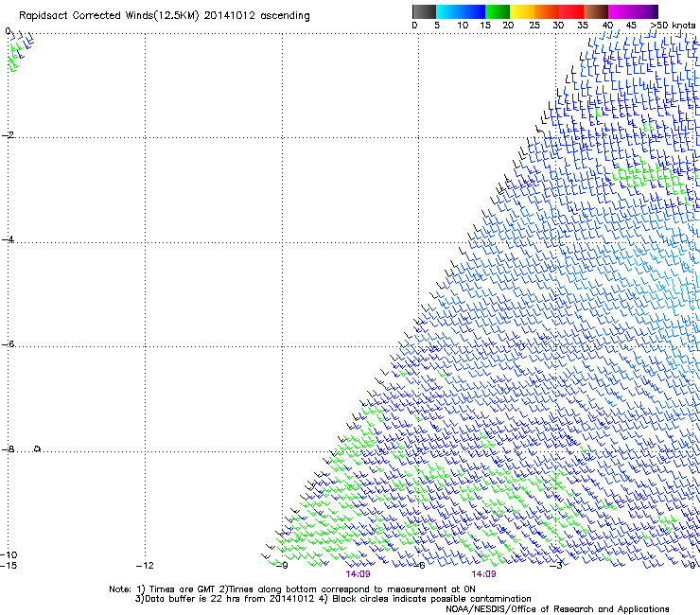700x615 pixels.
Task: Click the NOAA/NESDIS Office of Research credit
Action: pyautogui.click(x=557, y=609)
